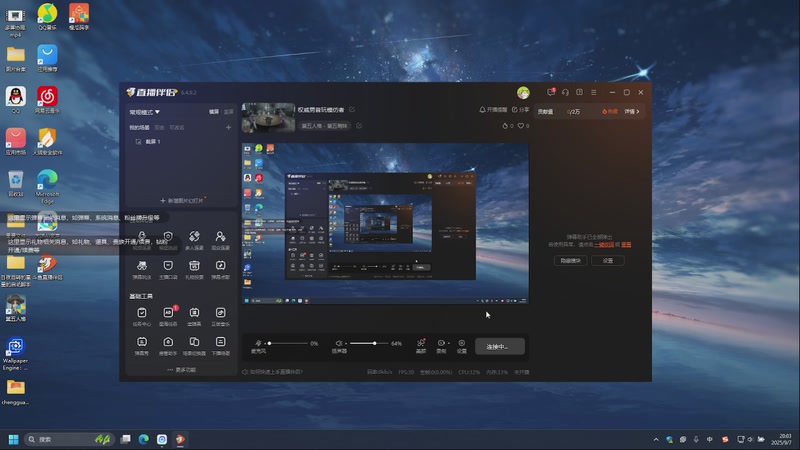Image resolution: width=800 pixels, height=450 pixels.
Task: Select the second tab next to 我的场景
Action: click(x=159, y=128)
